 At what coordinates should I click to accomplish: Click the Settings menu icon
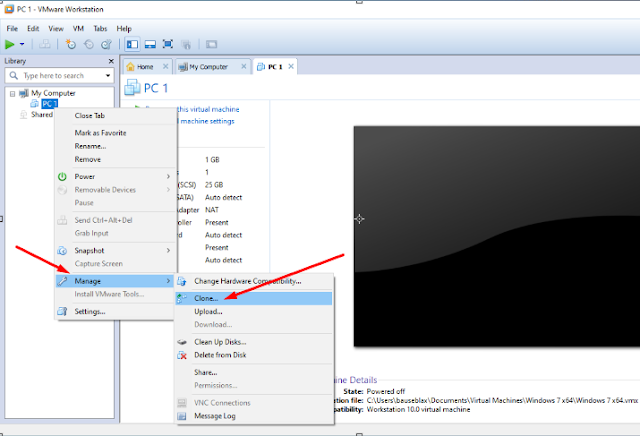click(x=62, y=311)
